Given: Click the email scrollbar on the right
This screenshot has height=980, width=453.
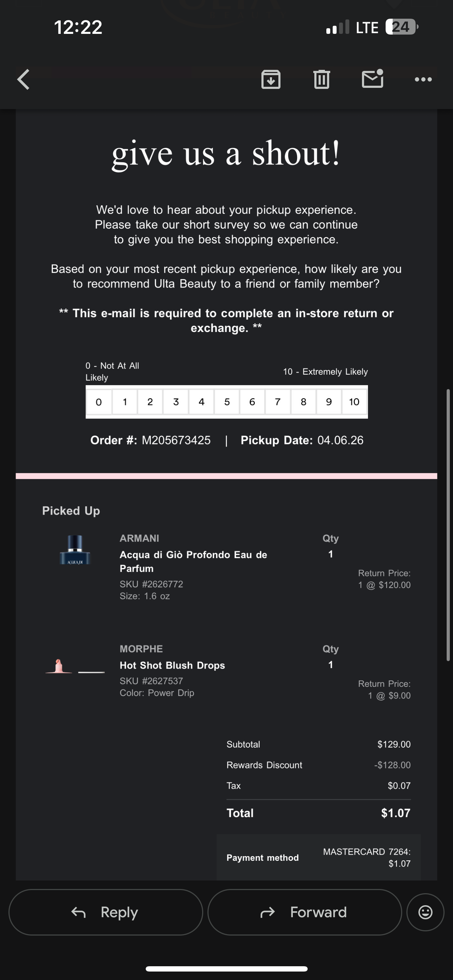Looking at the screenshot, I should pos(448,525).
